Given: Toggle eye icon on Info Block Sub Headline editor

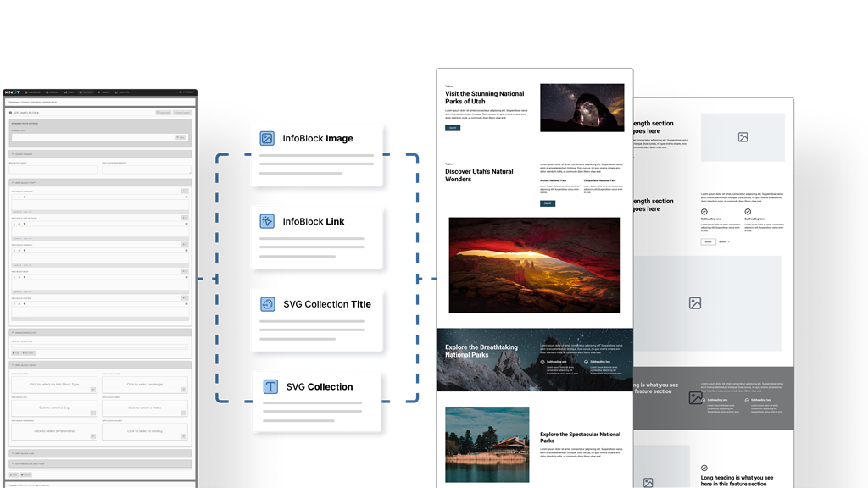Looking at the screenshot, I should 186,224.
